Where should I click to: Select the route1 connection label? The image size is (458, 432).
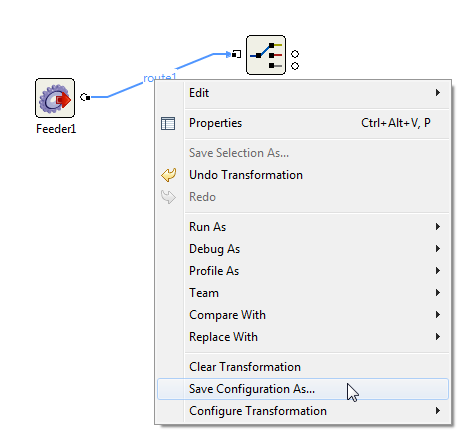159,77
